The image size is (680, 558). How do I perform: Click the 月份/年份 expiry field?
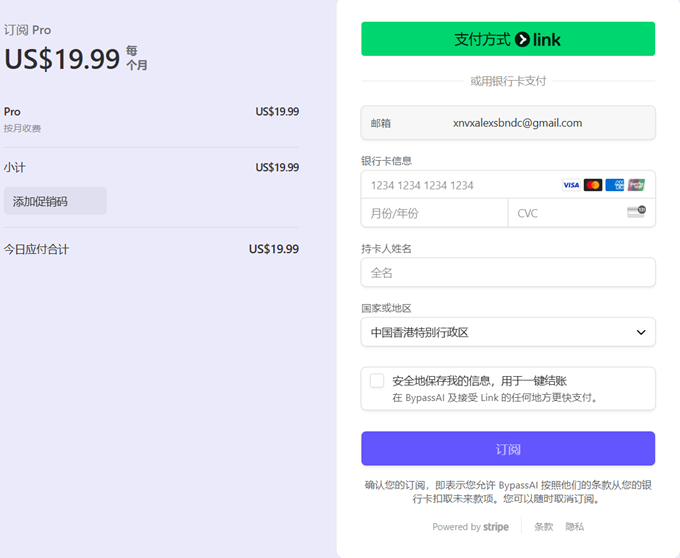(434, 213)
